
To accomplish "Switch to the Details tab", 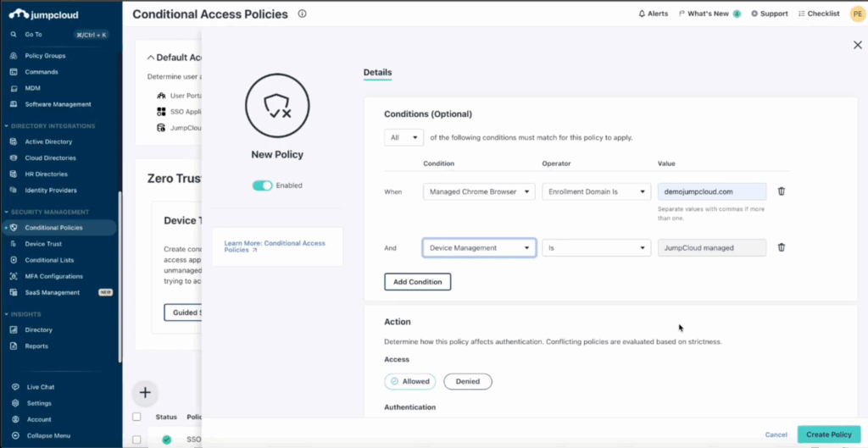I will click(x=377, y=73).
